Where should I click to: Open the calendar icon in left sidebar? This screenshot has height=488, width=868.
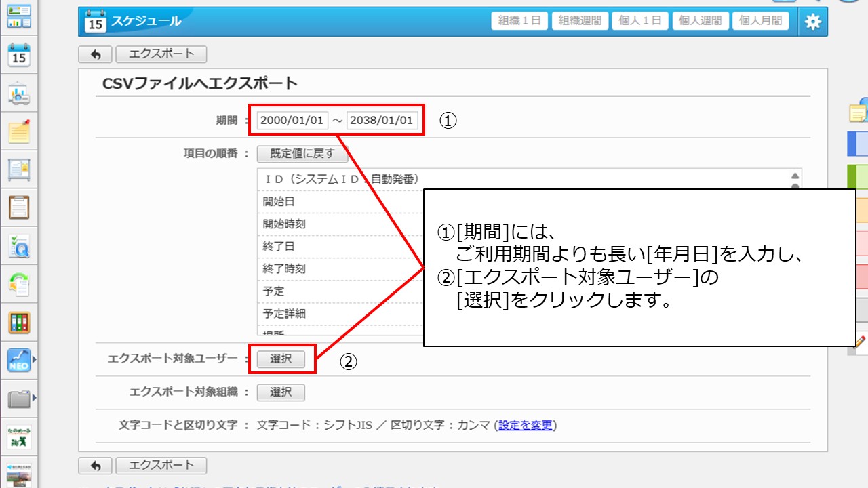click(x=19, y=56)
